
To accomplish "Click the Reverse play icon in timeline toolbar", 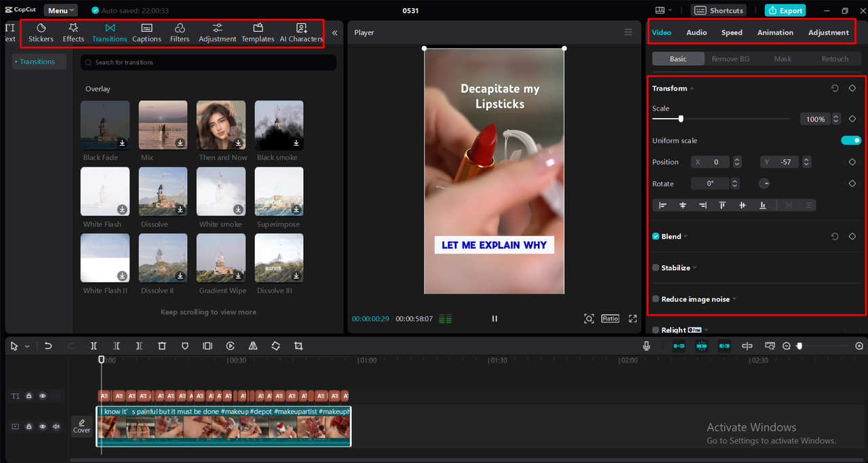I will pyautogui.click(x=231, y=346).
